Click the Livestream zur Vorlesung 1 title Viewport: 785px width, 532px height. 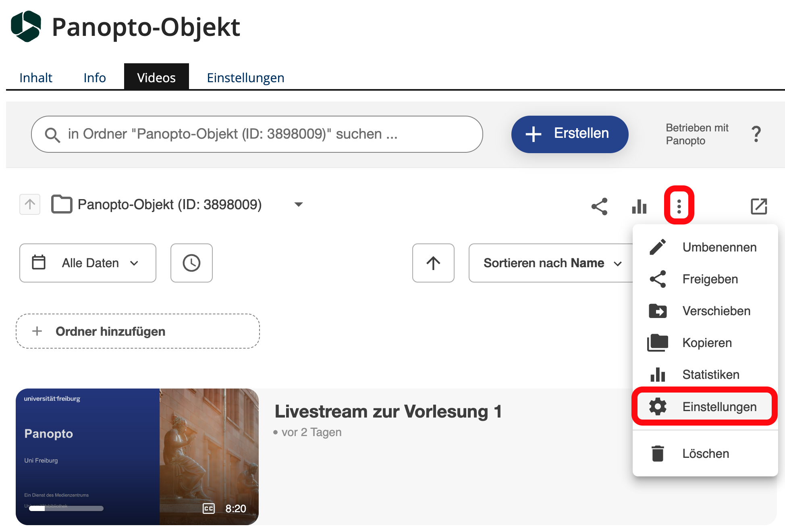(x=388, y=411)
